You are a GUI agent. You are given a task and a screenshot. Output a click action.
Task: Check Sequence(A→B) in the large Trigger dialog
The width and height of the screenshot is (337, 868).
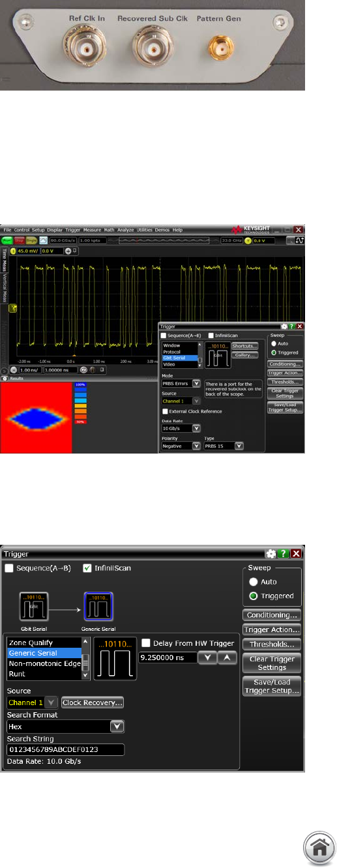(9, 568)
